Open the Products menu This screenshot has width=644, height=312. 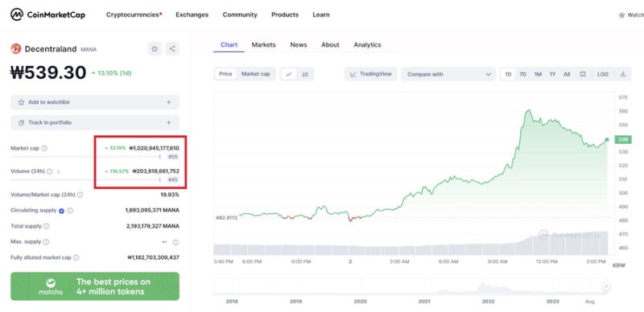tap(285, 14)
